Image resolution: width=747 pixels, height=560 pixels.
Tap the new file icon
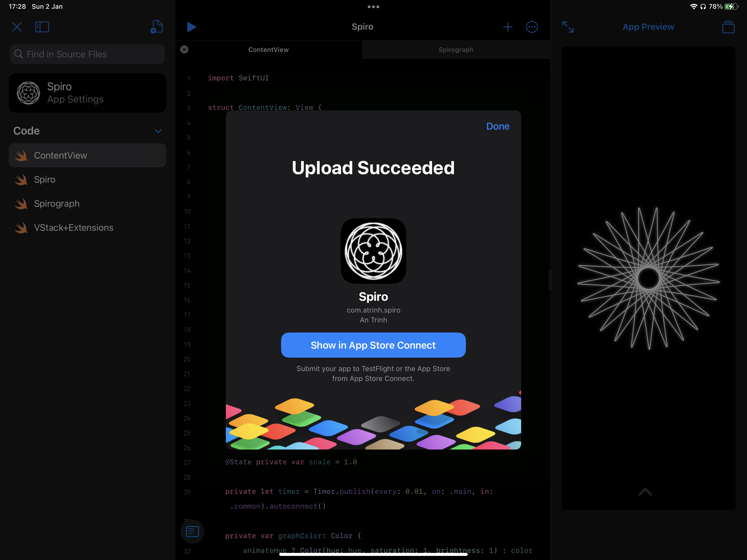click(156, 27)
